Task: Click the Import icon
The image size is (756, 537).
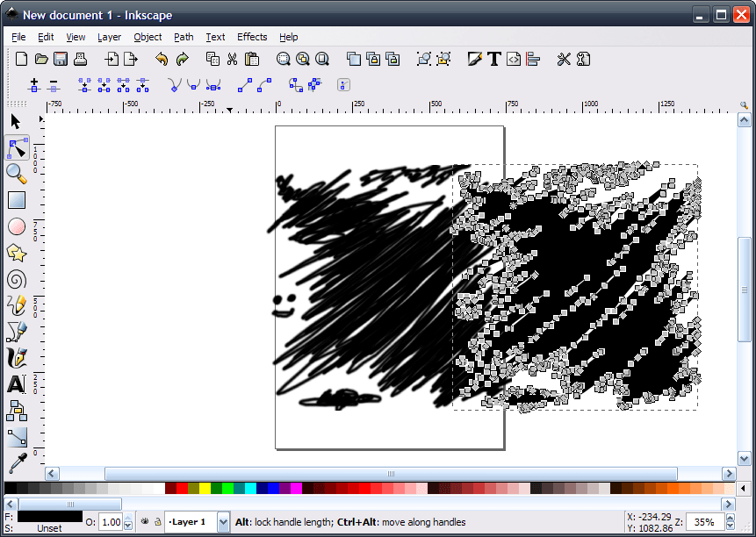Action: (x=112, y=60)
